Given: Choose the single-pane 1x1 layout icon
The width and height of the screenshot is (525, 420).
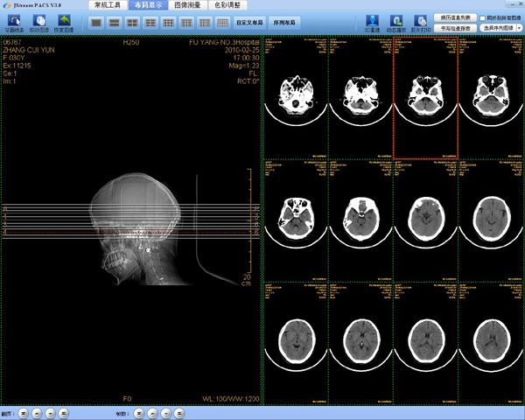Looking at the screenshot, I should (95, 22).
